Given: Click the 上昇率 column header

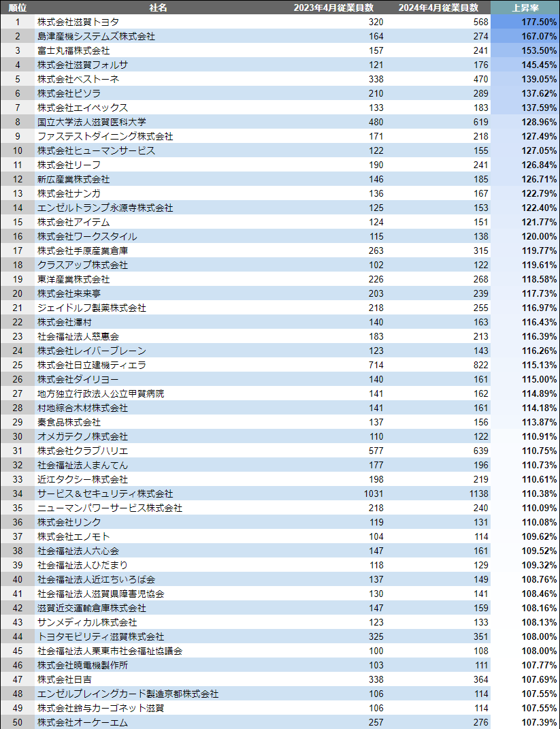Looking at the screenshot, I should tap(525, 7).
